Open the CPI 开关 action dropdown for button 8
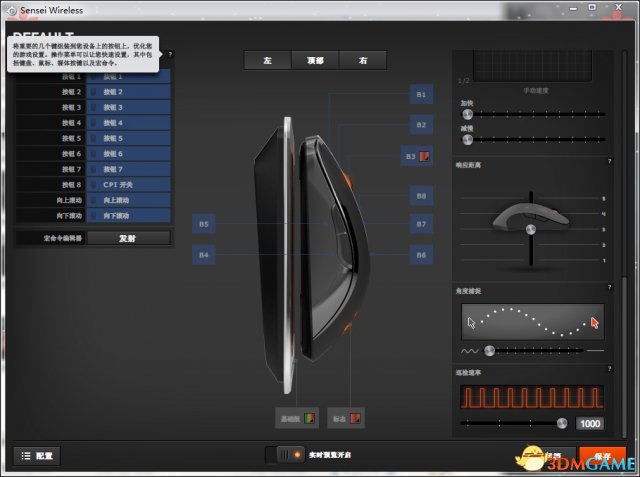640x477 pixels. click(128, 184)
